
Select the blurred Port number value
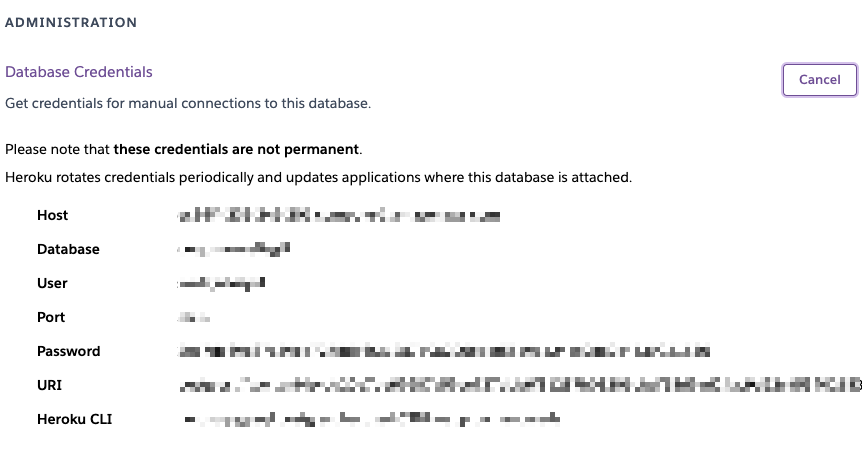[194, 317]
